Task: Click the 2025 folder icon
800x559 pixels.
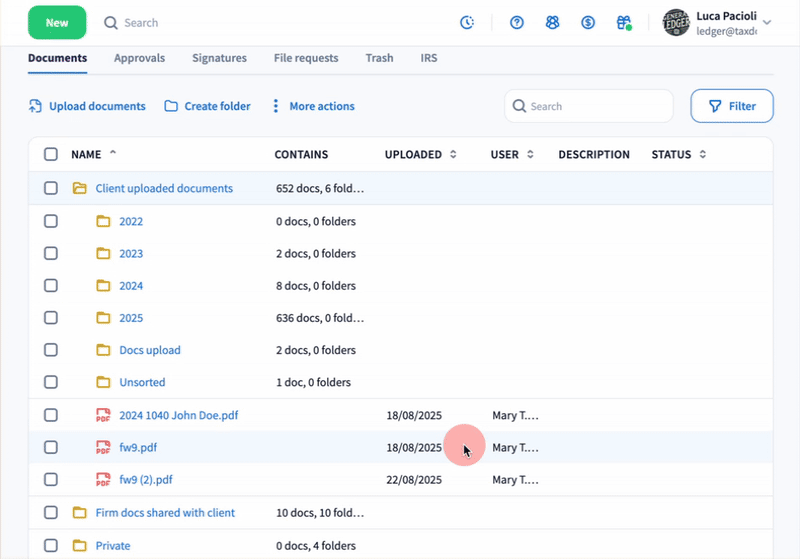Action: click(x=102, y=318)
